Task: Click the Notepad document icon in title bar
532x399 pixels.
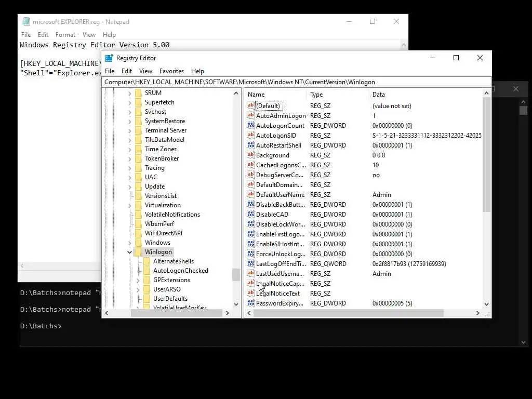Action: 26,21
